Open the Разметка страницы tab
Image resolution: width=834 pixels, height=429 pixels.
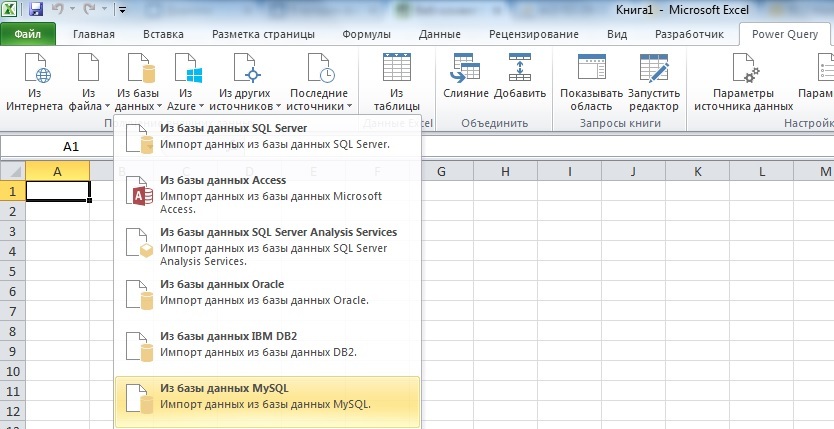point(263,34)
